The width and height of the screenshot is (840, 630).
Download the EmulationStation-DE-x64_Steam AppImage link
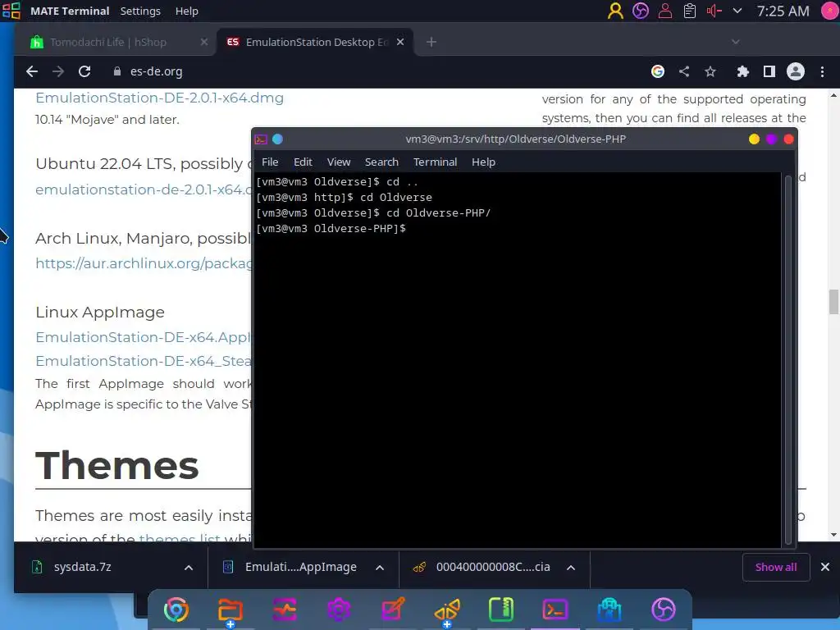pos(144,361)
